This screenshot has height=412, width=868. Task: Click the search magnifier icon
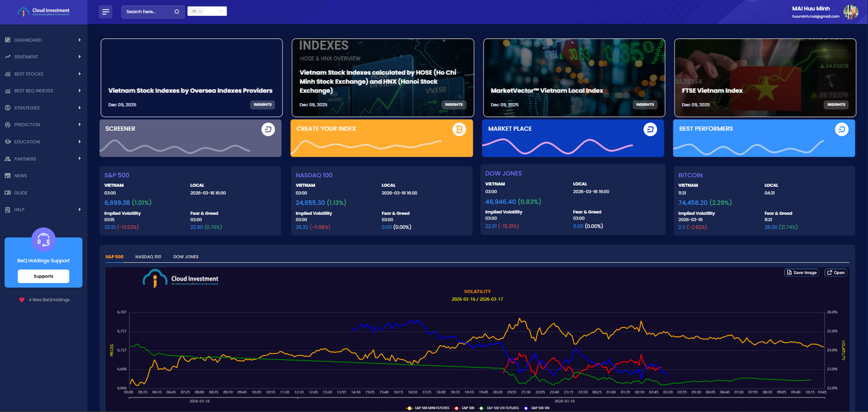tap(176, 11)
